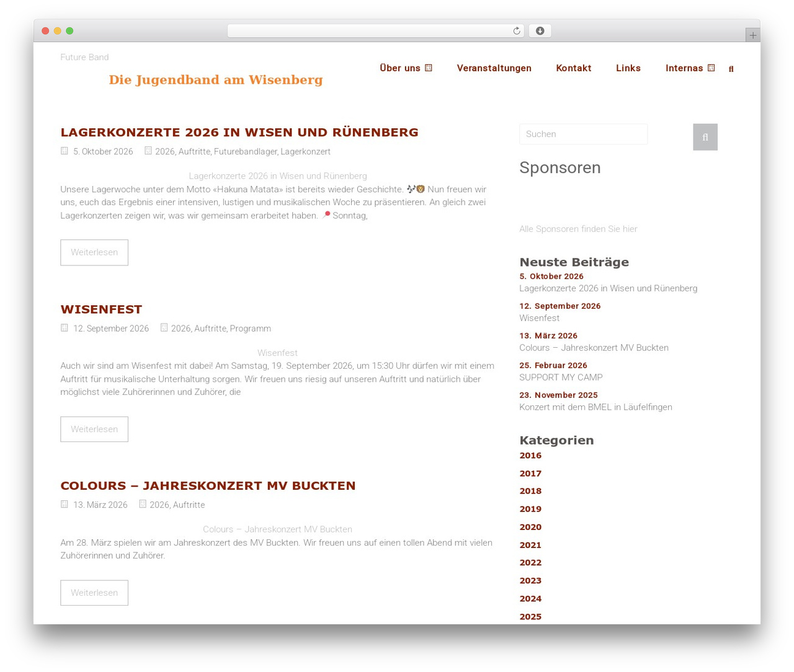The image size is (794, 672).
Task: Open Colours – Jahreskonzert MV Buckten title
Action: (x=208, y=485)
